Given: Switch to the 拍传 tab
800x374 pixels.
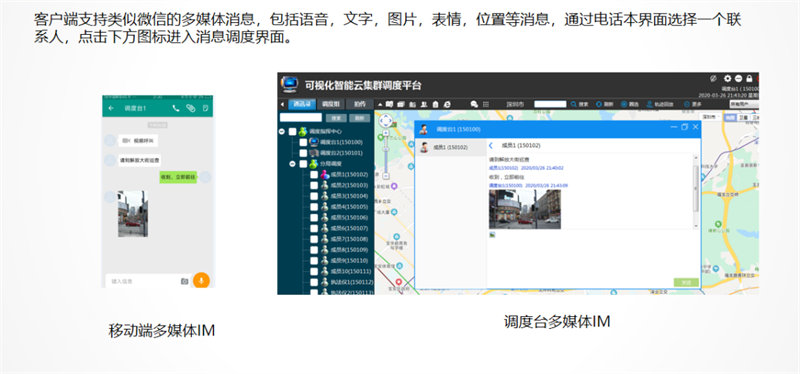Looking at the screenshot, I should (360, 104).
